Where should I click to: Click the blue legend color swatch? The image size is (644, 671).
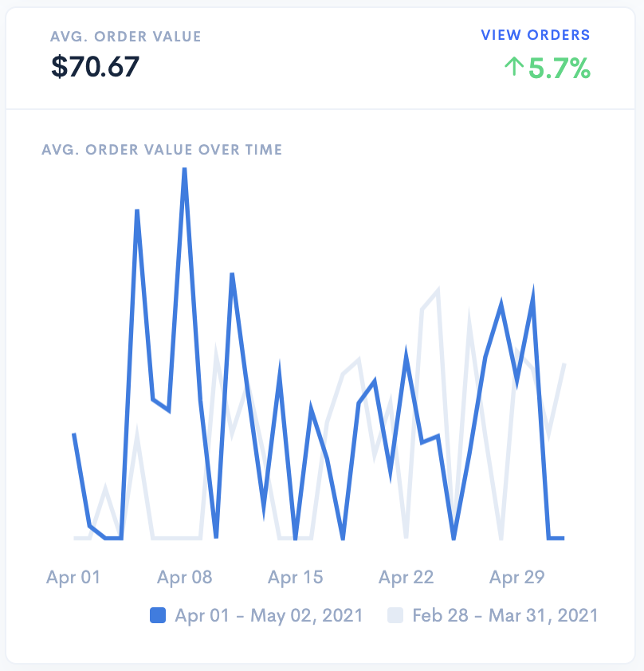coord(158,615)
